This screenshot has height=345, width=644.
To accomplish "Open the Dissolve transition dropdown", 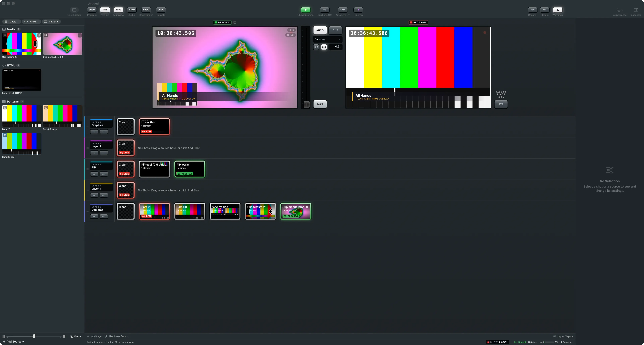I will click(328, 40).
